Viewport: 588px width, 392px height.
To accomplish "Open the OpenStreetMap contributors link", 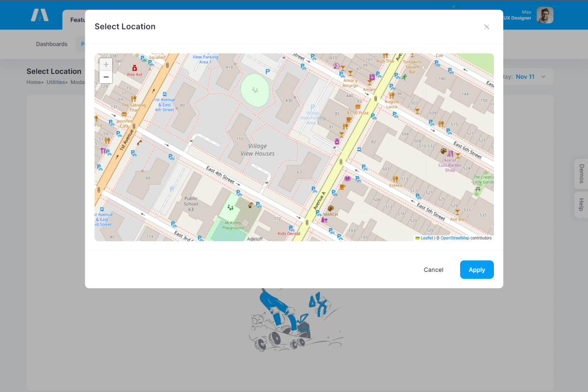I will [x=454, y=238].
